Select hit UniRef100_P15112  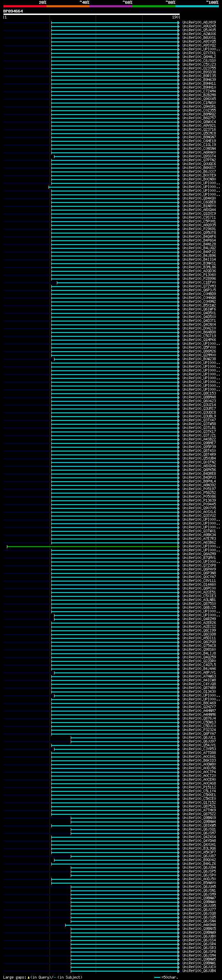pyautogui.click(x=199, y=787)
